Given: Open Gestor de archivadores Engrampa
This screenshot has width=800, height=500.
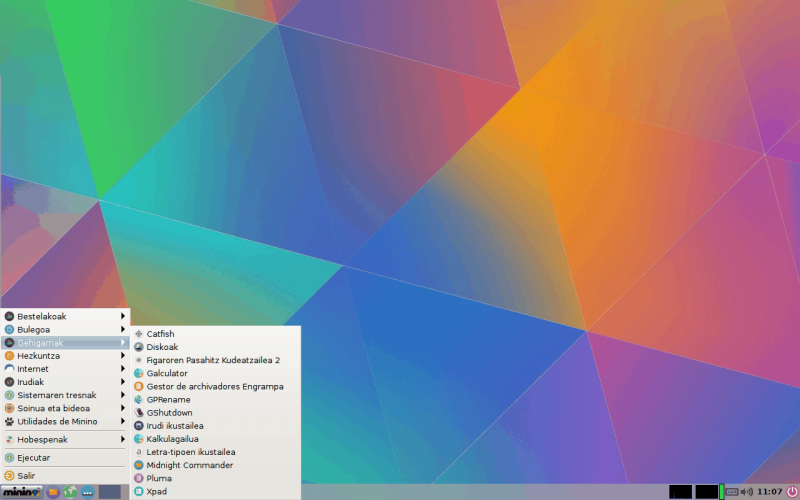Looking at the screenshot, I should tap(215, 387).
